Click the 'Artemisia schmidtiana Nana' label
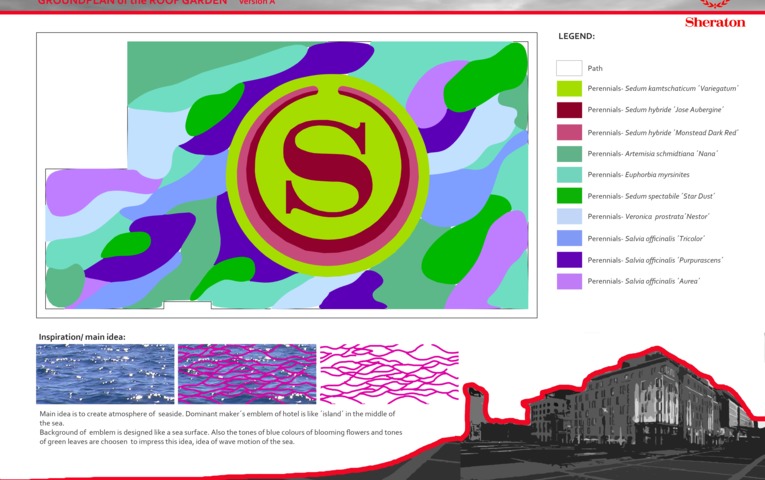 tap(652, 154)
